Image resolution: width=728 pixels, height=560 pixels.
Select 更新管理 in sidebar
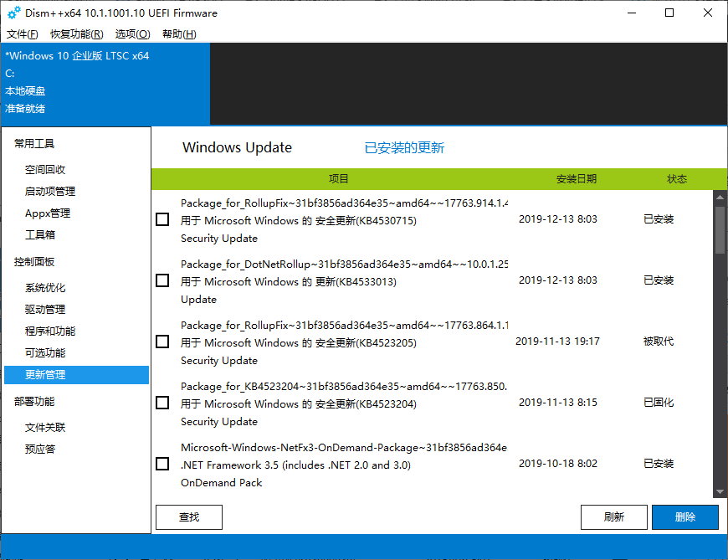click(x=77, y=375)
